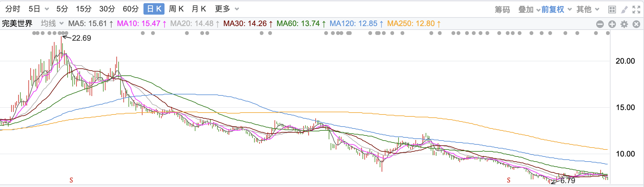This screenshot has height=187, width=644.
Task: Select the 30分 period tab
Action: [x=107, y=9]
